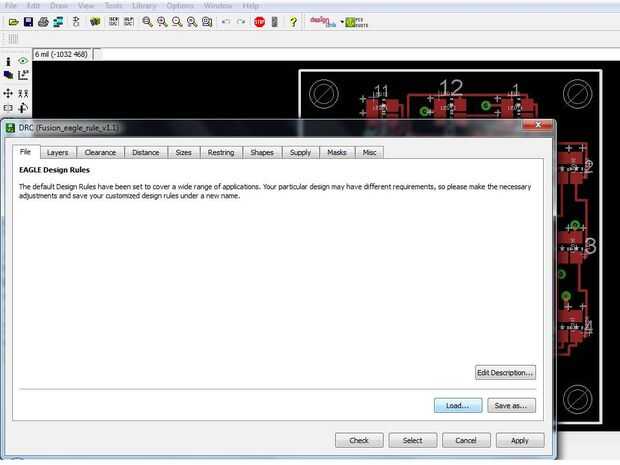Click the Zoom to fit icon

pyautogui.click(x=147, y=22)
